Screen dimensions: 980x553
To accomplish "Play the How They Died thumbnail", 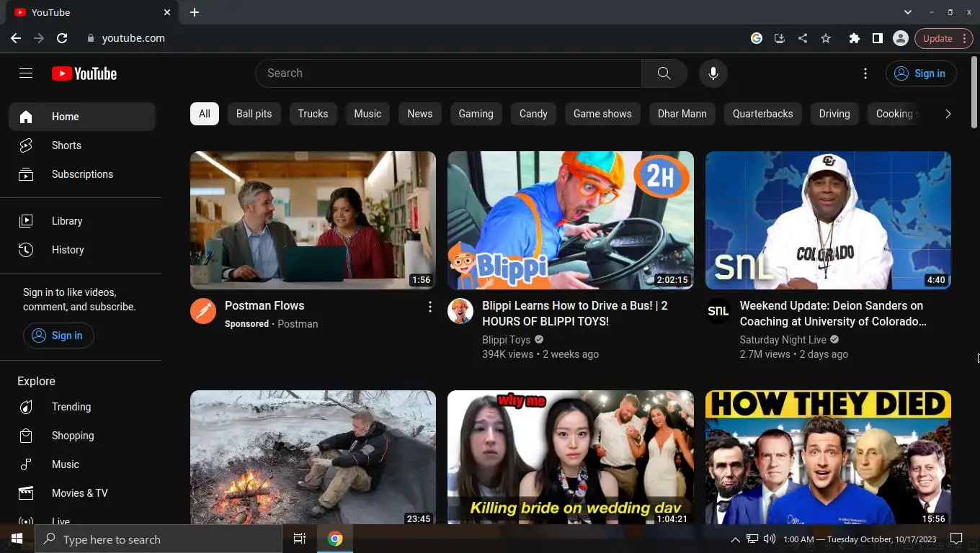I will click(828, 457).
